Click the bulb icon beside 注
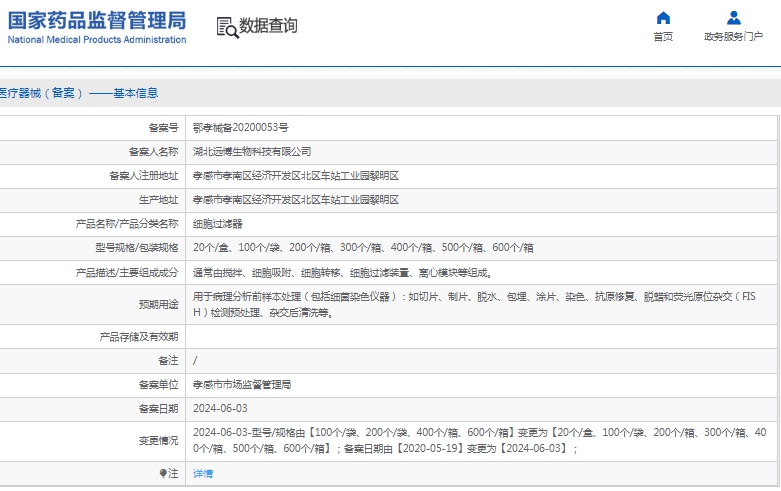This screenshot has height=491, width=781. [x=162, y=473]
